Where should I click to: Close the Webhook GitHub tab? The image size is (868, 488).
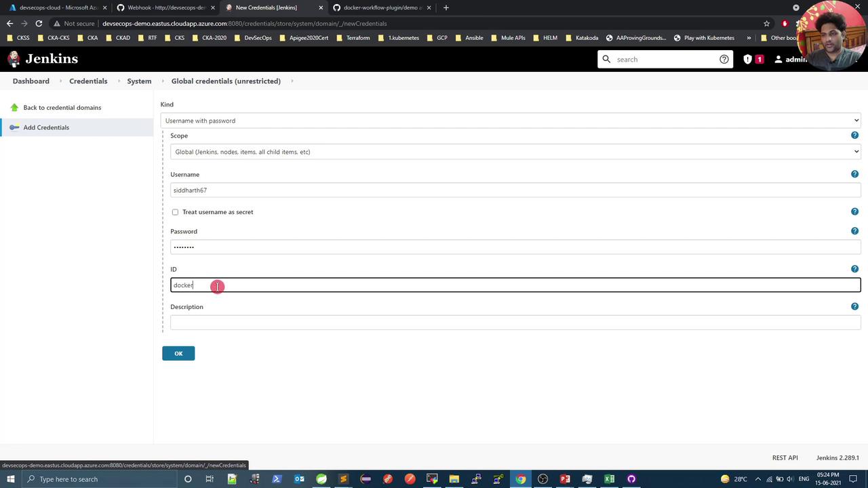(x=213, y=7)
